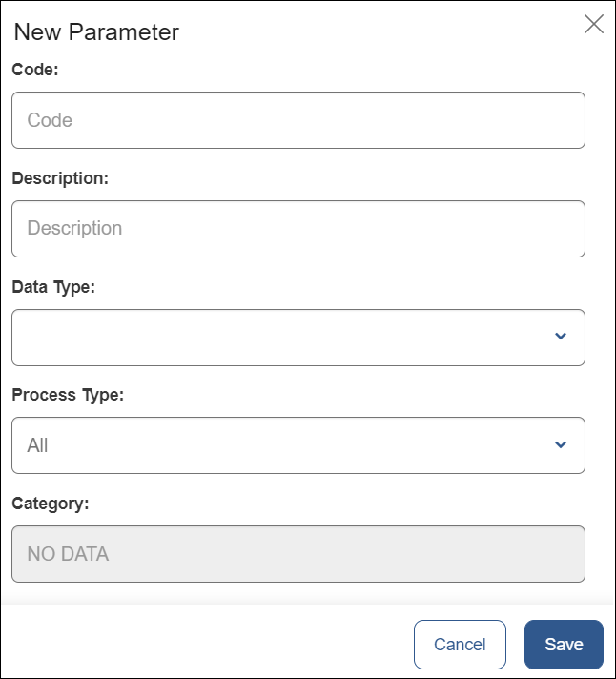This screenshot has width=616, height=679.
Task: Open the empty Data Type combo box
Action: click(x=286, y=338)
